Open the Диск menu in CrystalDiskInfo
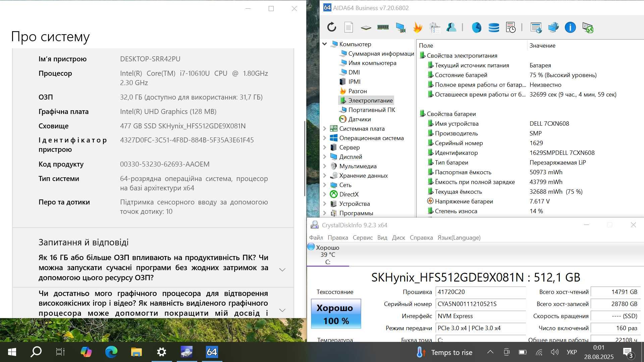Screen dimensions: 644x362 point(398,237)
